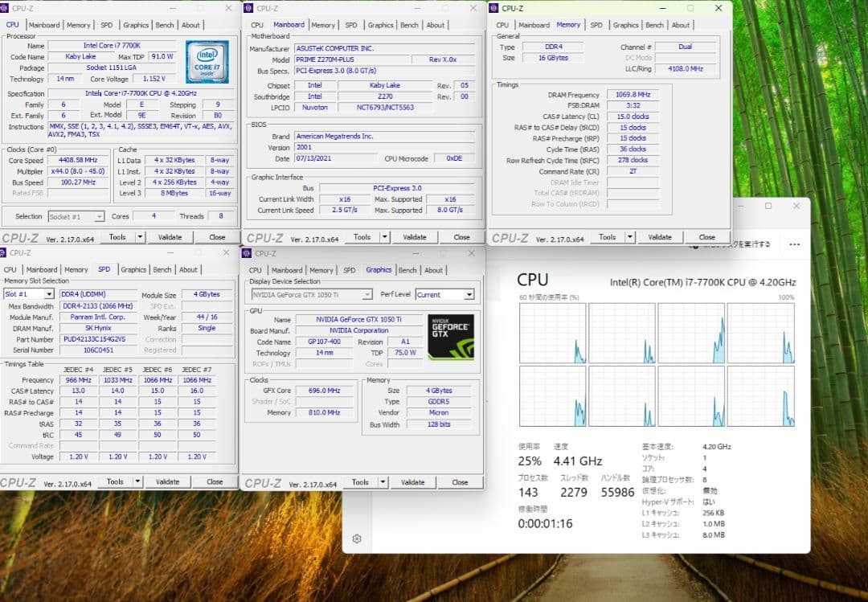Switch to the Graphics tab in the SPD window

pyautogui.click(x=136, y=269)
